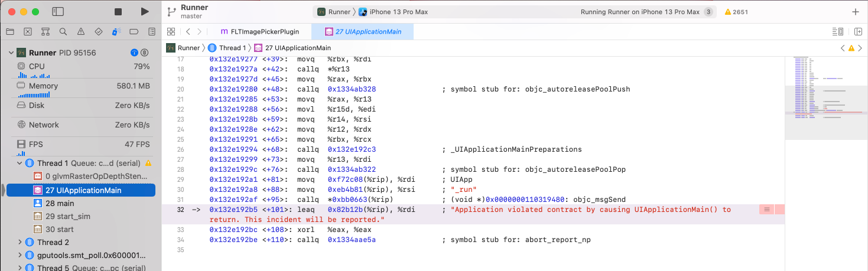The width and height of the screenshot is (868, 271).
Task: Open the Runner scheme selector
Action: click(334, 12)
